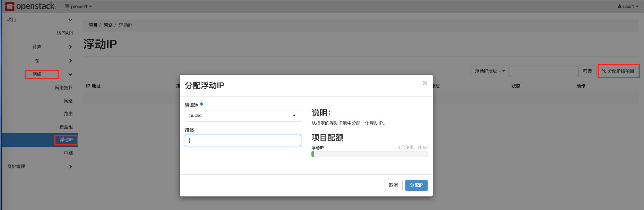Close the 分配浮动IP dialog with X
Image resolution: width=644 pixels, height=210 pixels.
click(425, 83)
